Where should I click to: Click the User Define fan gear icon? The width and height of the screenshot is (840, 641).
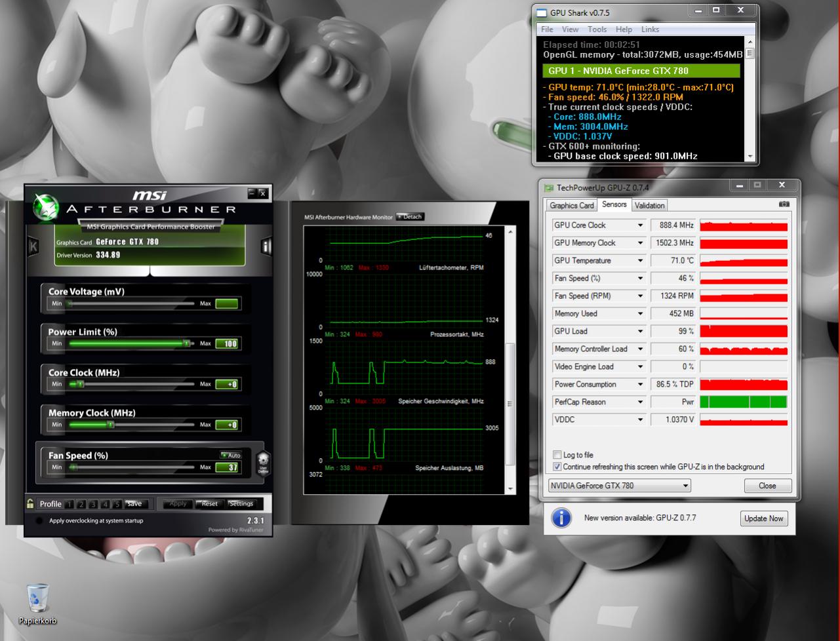(x=263, y=463)
